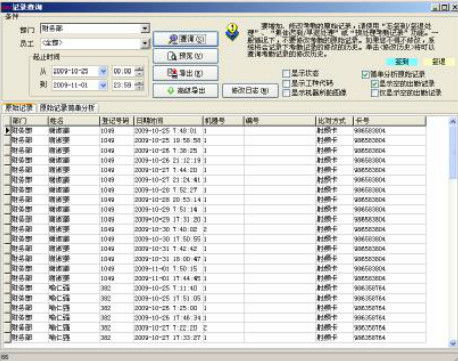Select the record dated 2009-10-25 7:11:40
The width and height of the screenshot is (458, 361).
[x=218, y=288]
